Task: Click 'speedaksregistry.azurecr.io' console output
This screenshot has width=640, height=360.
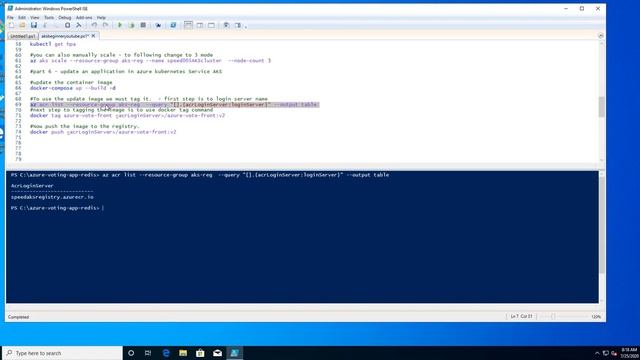Action: click(52, 197)
